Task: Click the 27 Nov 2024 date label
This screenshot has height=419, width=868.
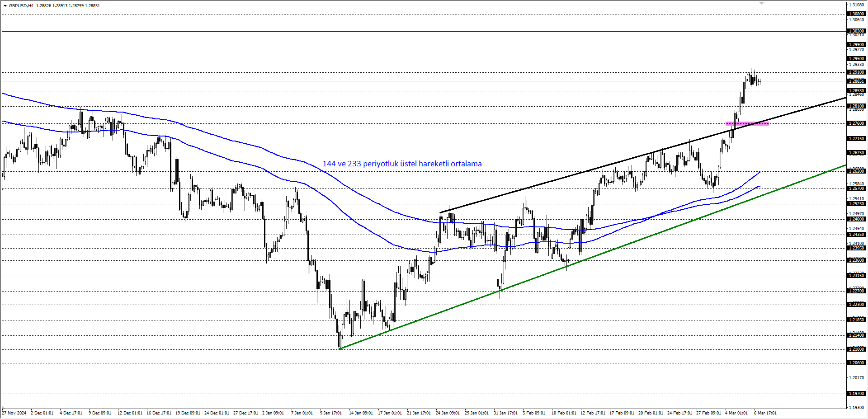Action: point(14,413)
